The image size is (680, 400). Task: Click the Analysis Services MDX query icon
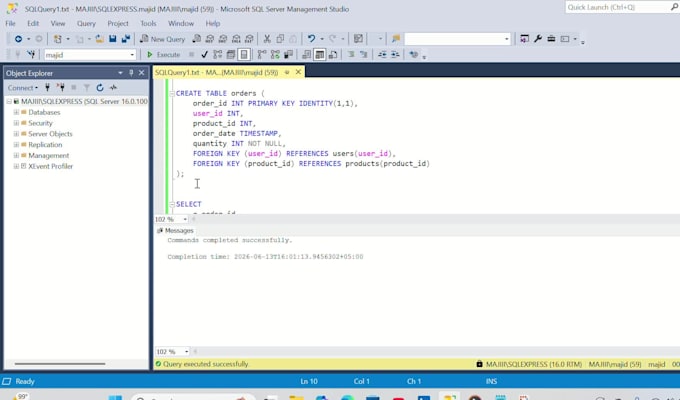click(x=210, y=39)
